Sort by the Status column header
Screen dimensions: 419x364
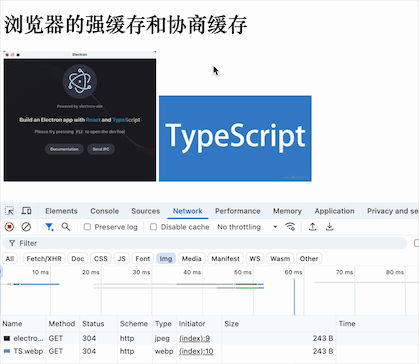pos(98,324)
